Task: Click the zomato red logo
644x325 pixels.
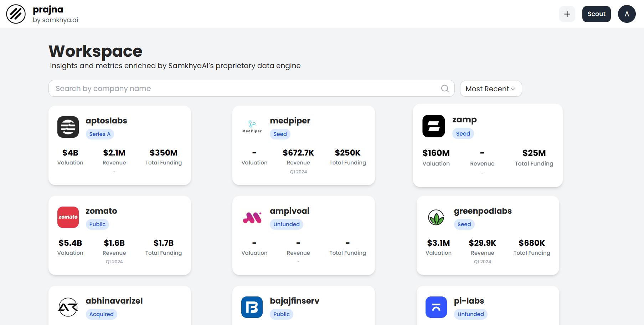Action: 68,217
